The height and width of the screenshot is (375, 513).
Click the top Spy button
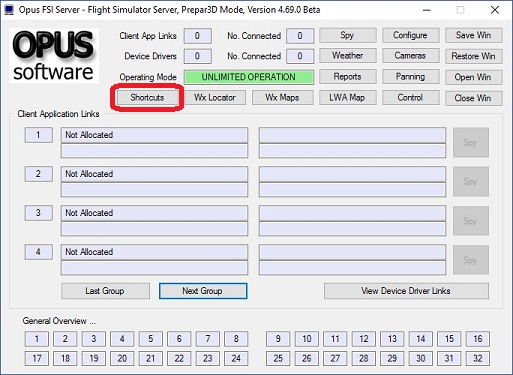[347, 35]
